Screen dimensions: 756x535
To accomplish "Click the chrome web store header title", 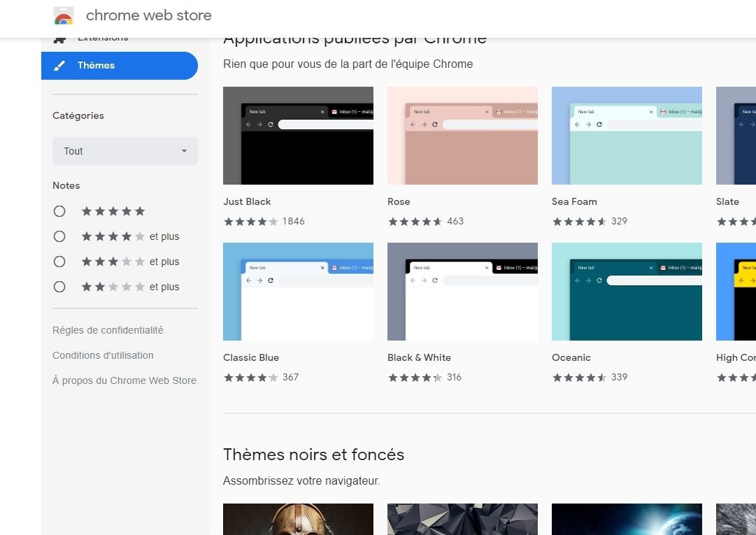I will (x=149, y=15).
